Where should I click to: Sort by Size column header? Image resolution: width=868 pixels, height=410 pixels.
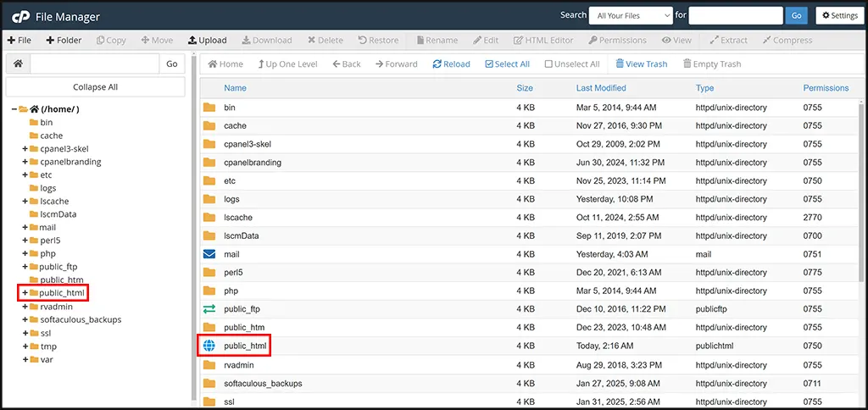(x=525, y=88)
